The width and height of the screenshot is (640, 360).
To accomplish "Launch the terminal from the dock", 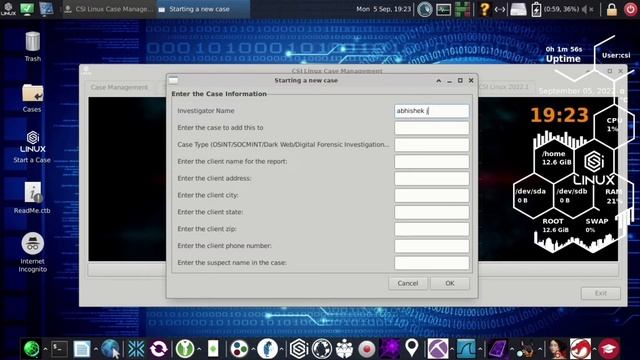I will click(60, 349).
